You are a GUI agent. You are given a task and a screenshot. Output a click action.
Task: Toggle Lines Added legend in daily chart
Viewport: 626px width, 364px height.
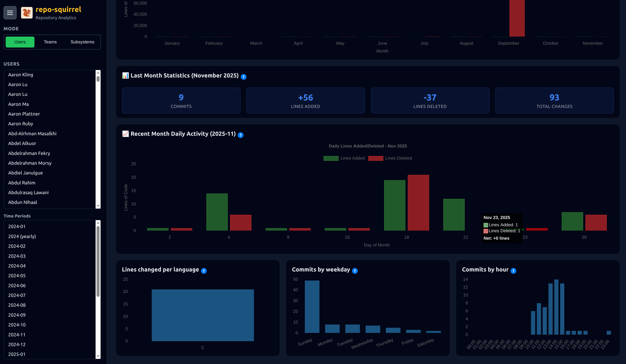pos(344,158)
